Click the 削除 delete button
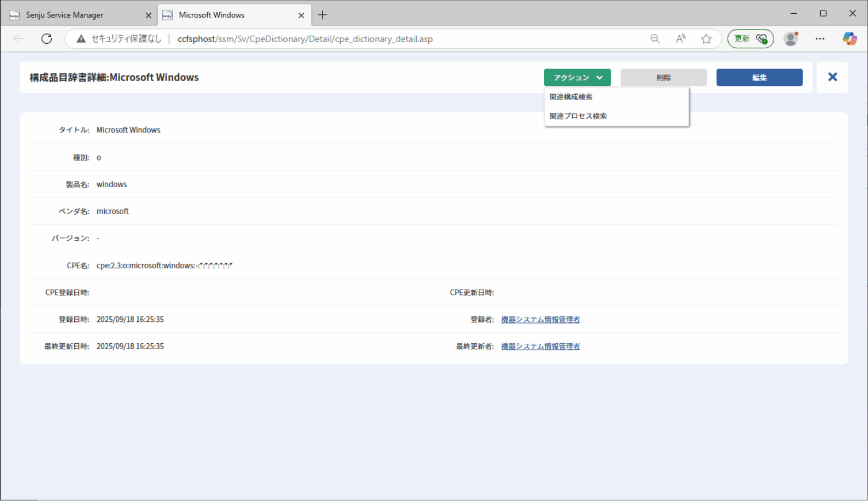The width and height of the screenshot is (868, 501). [x=664, y=78]
